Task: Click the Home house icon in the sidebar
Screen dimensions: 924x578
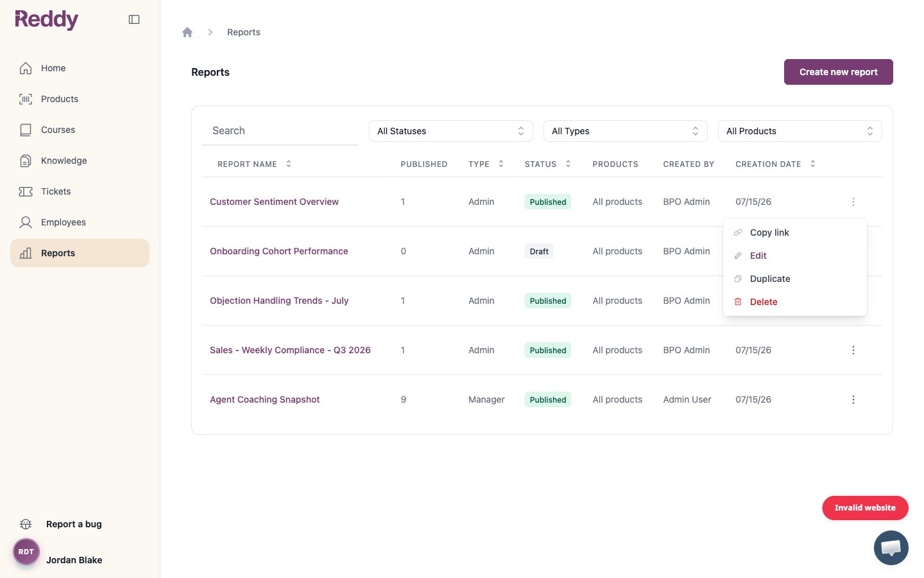Action: 26,68
